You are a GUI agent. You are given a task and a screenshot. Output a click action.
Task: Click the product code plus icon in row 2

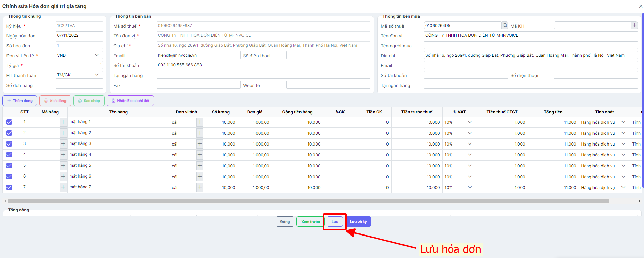63,133
